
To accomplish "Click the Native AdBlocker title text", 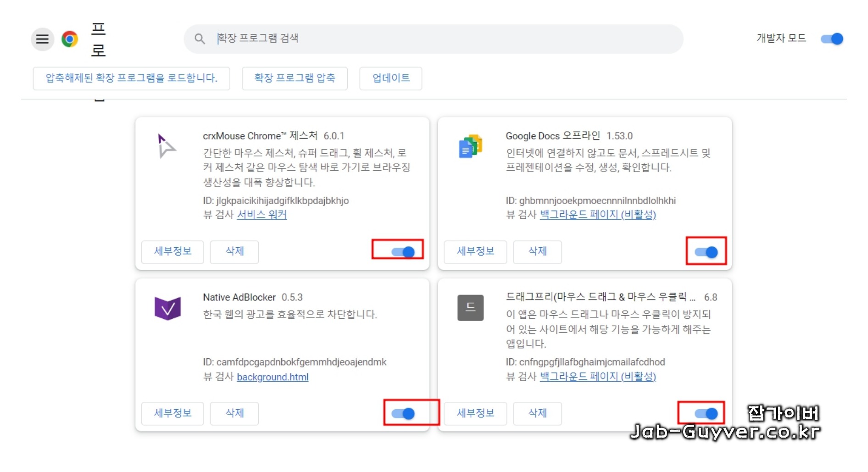I will 239,297.
